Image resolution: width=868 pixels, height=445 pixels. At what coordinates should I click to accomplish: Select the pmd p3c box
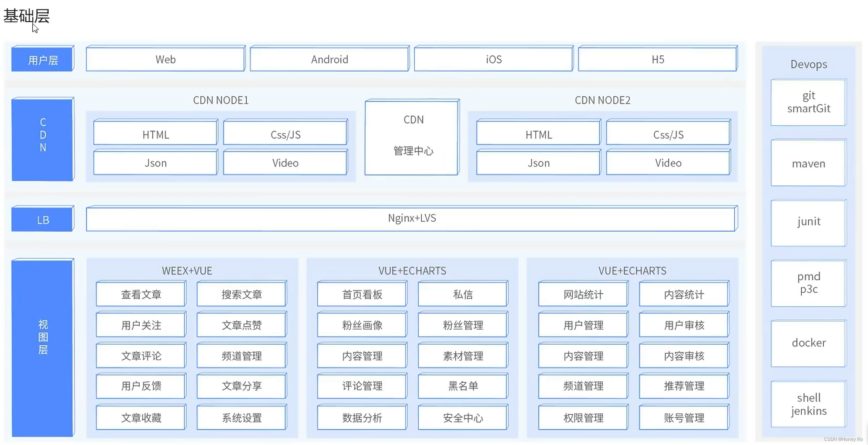click(808, 283)
